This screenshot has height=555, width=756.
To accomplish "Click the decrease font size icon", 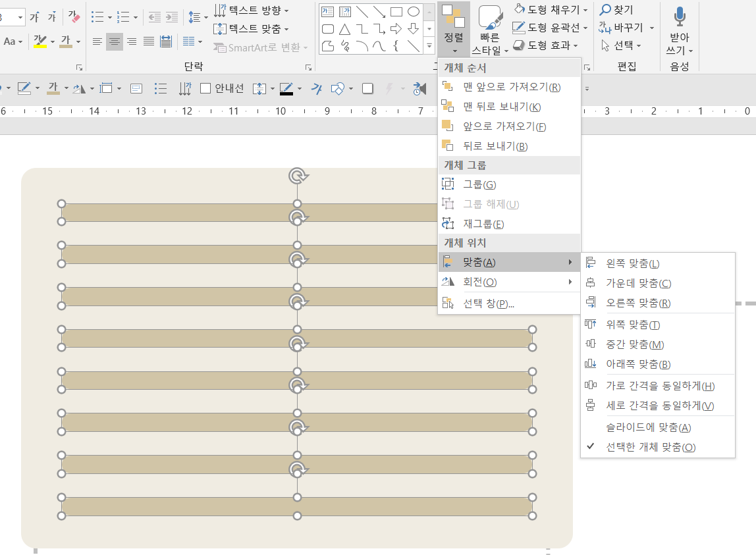I will tap(51, 17).
